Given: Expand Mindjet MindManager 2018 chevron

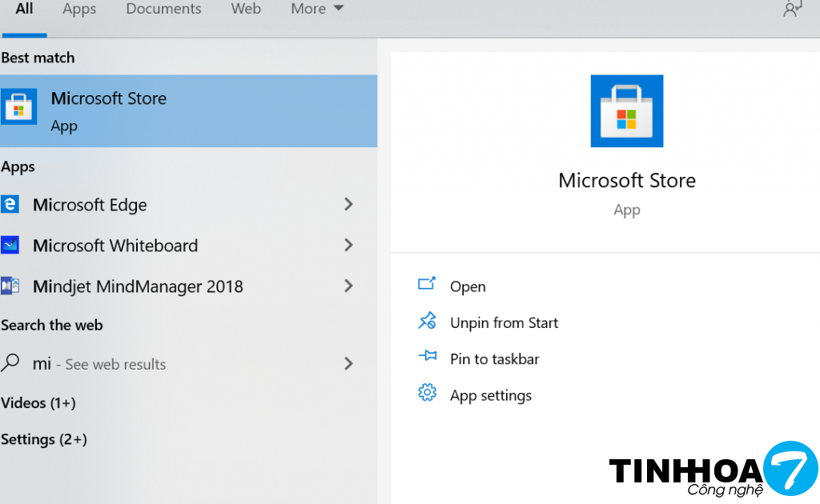Looking at the screenshot, I should 348,286.
